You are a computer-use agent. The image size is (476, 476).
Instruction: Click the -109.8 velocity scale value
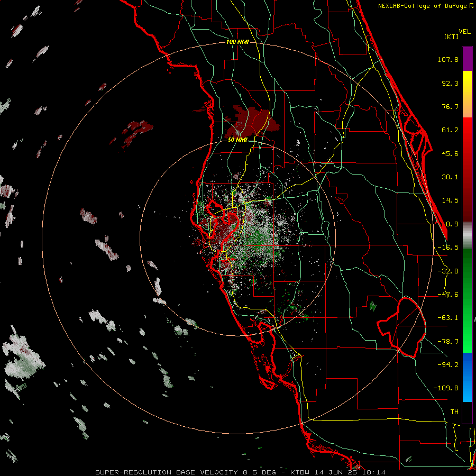coord(446,388)
